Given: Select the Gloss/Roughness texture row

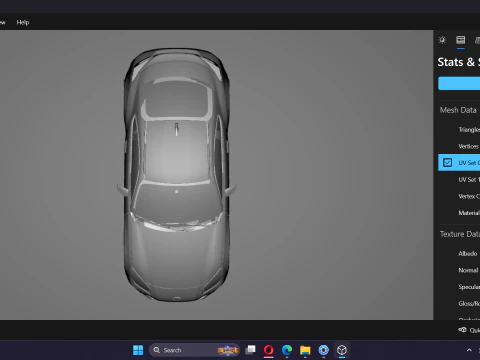Looking at the screenshot, I should tap(459, 304).
